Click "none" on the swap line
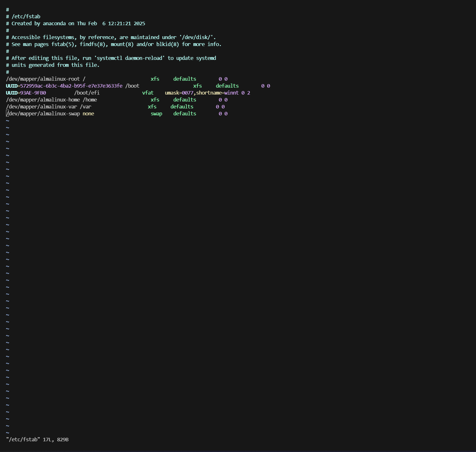This screenshot has width=476, height=452. tap(88, 113)
